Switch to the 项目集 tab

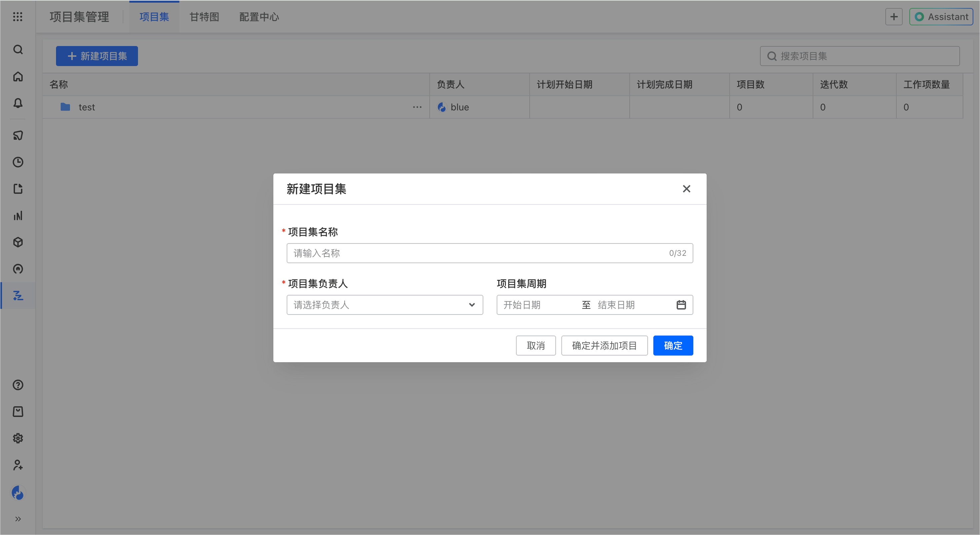click(x=154, y=17)
